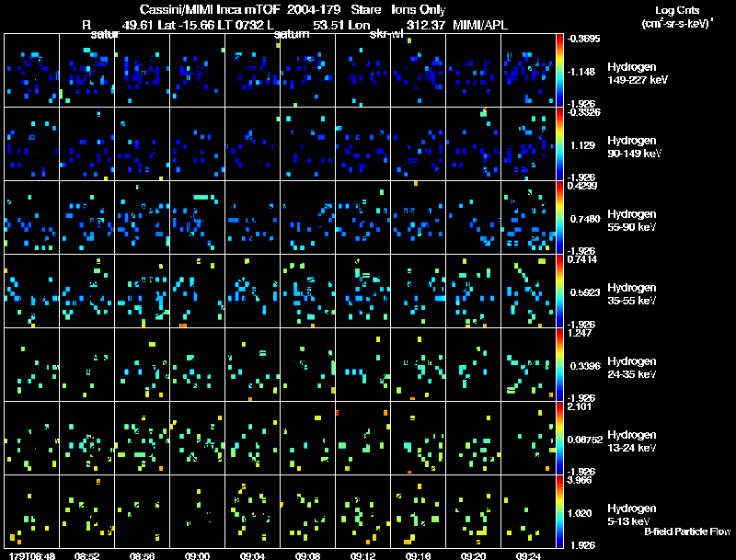Screen dimensions: 736x560
Task: Open the 55-90 keV image panel at 09:00
Action: (197, 218)
